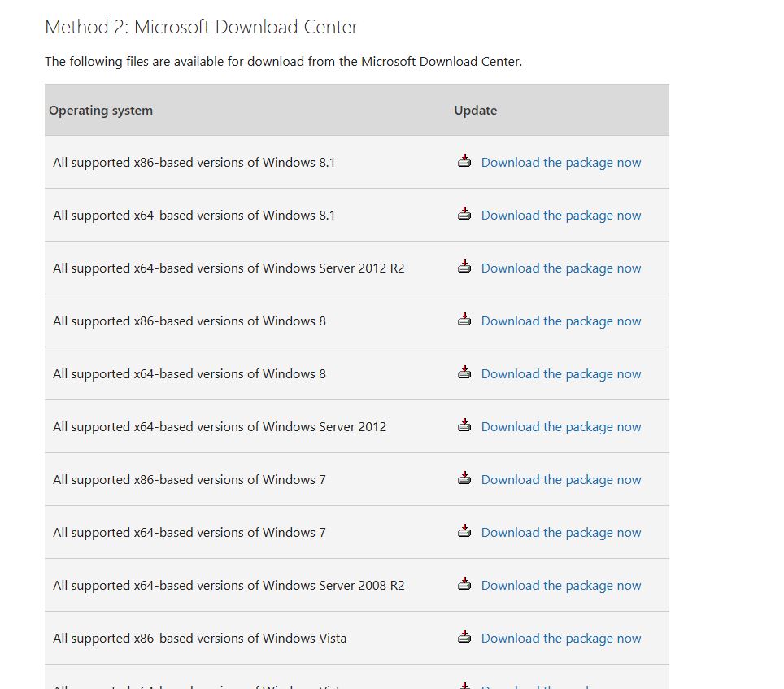Click download icon for Windows Vista x86
Image resolution: width=784 pixels, height=689 pixels.
[x=464, y=637]
